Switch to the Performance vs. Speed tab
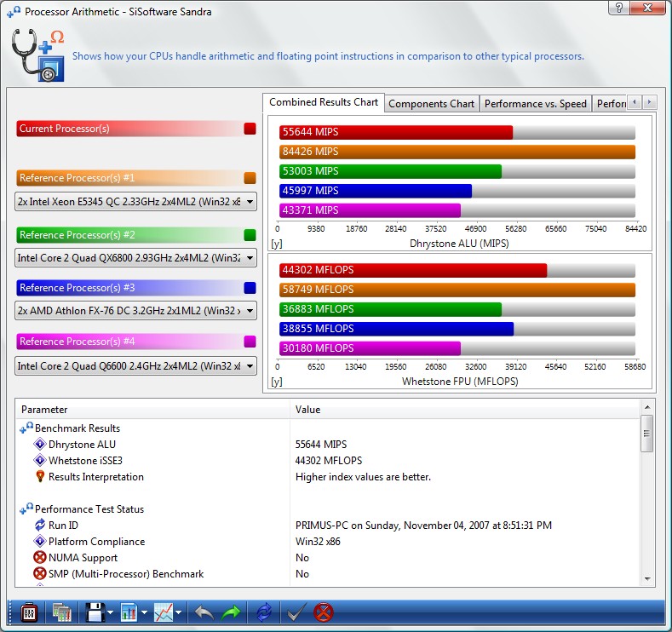 coord(535,104)
